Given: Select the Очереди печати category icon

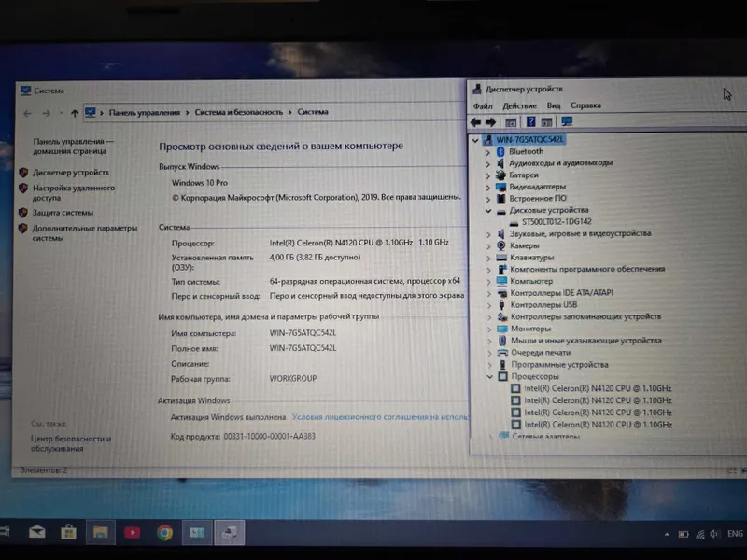Looking at the screenshot, I should coord(502,353).
